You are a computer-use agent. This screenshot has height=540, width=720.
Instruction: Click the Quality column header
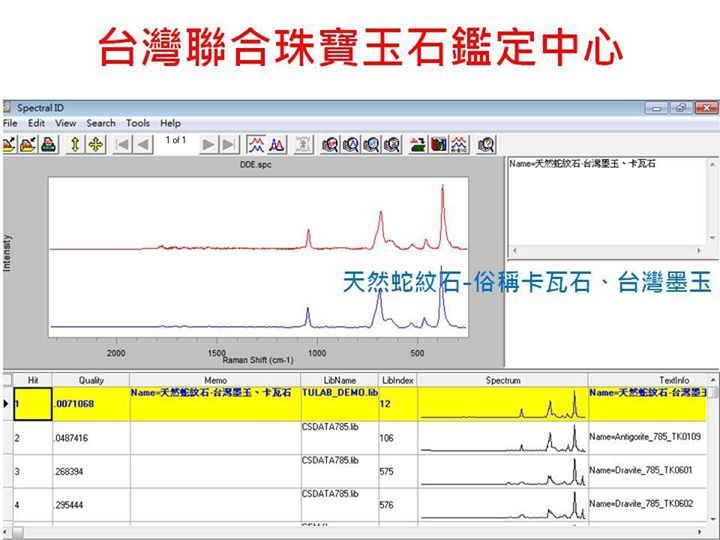pos(91,380)
